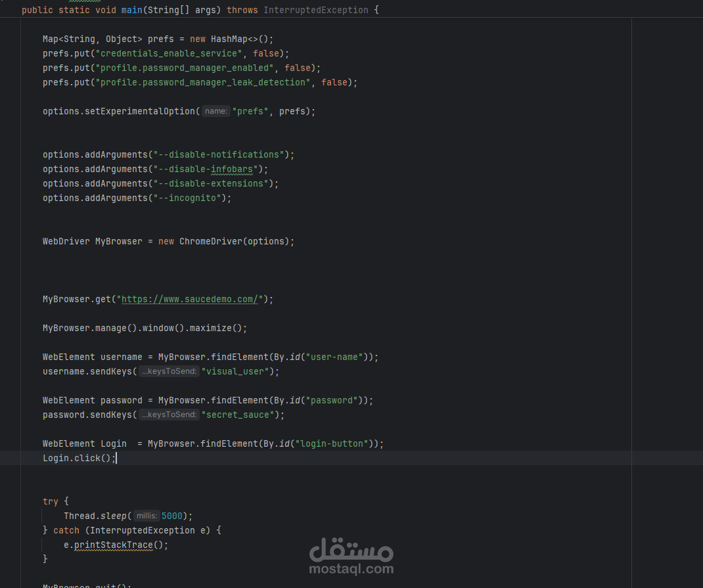This screenshot has height=588, width=703.
Task: Click the throws keyword in the method signature
Action: tap(242, 10)
